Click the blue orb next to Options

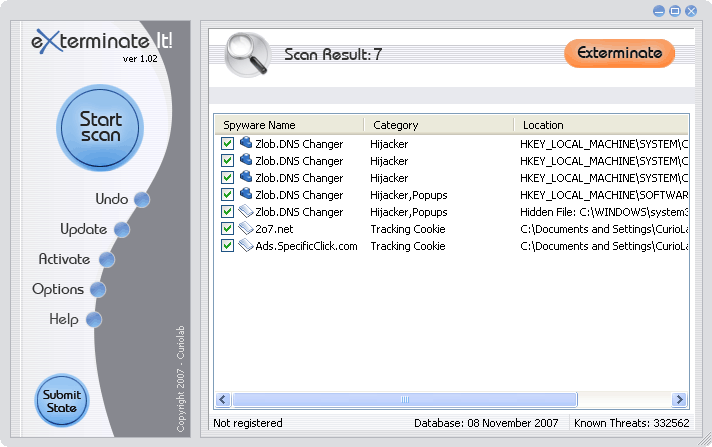coord(97,290)
